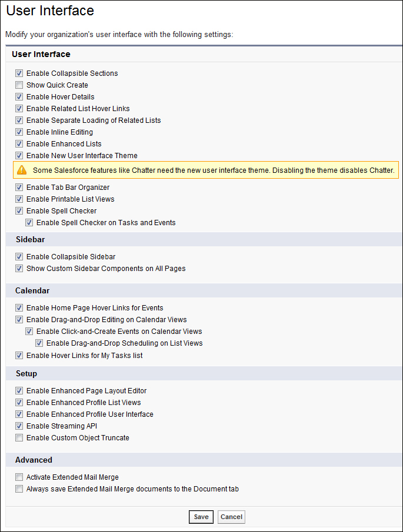Viewport: 403px width, 532px height.
Task: Uncheck Enable Enhanced Page Layout Editor
Action: pos(19,390)
